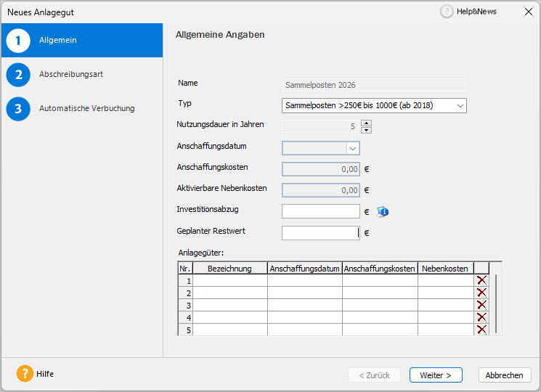Delete row 1 with red X icon

(x=481, y=280)
